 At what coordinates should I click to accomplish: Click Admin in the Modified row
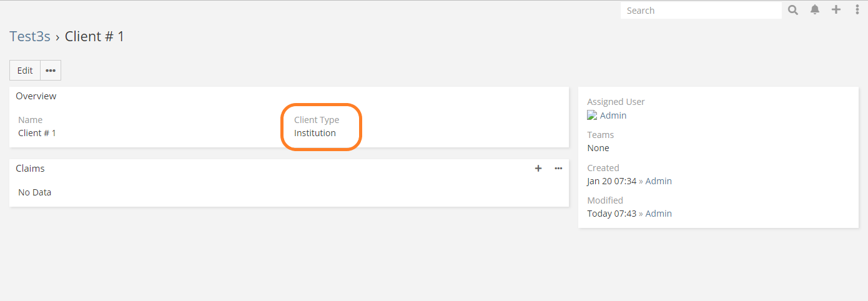point(658,214)
